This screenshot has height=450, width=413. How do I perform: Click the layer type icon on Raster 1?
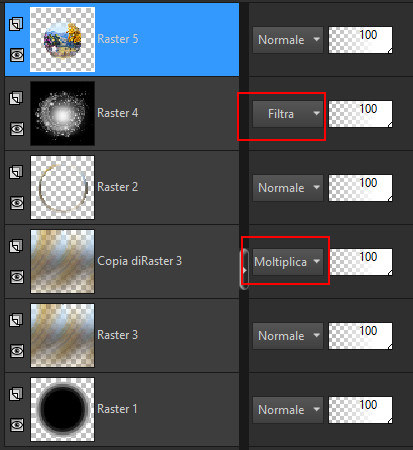click(16, 394)
